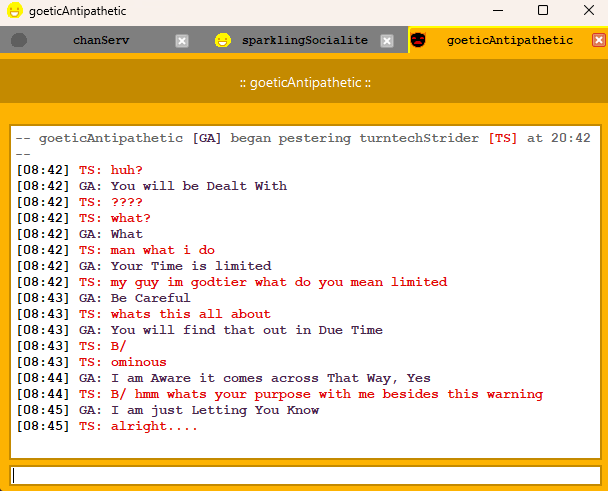Click 'my guy im godtier' message

279,282
